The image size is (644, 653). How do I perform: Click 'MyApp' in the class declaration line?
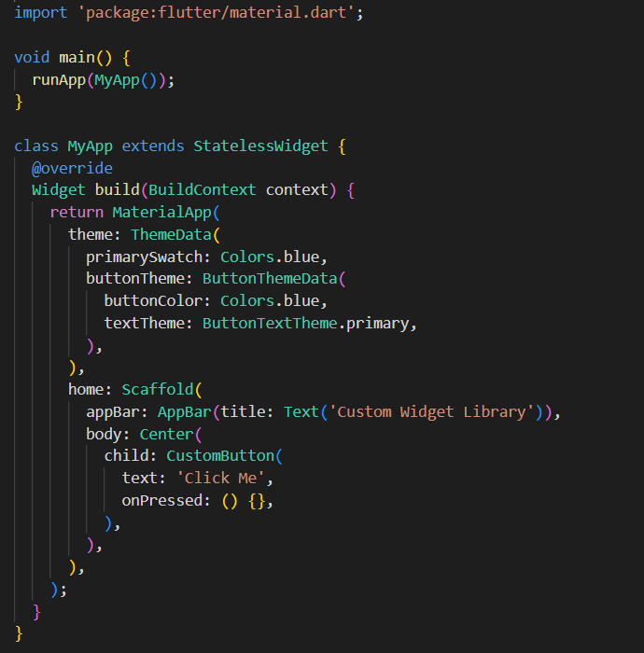coord(91,146)
